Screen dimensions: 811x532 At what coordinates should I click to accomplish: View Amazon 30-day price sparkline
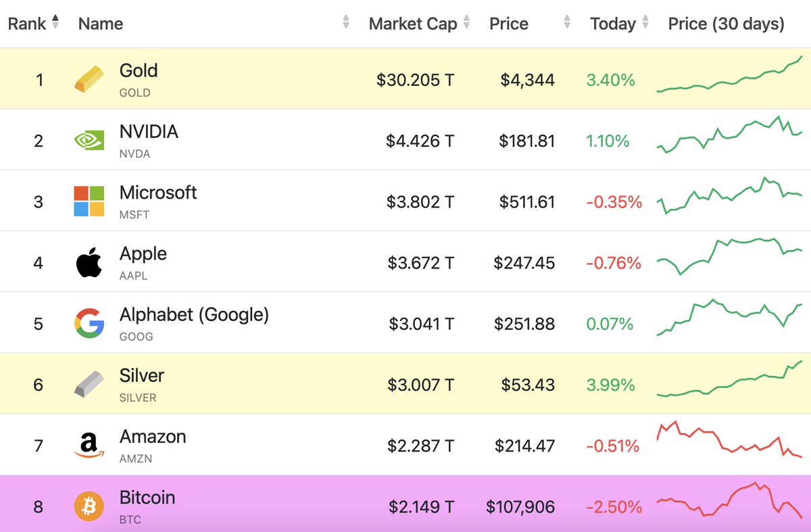[x=729, y=439]
